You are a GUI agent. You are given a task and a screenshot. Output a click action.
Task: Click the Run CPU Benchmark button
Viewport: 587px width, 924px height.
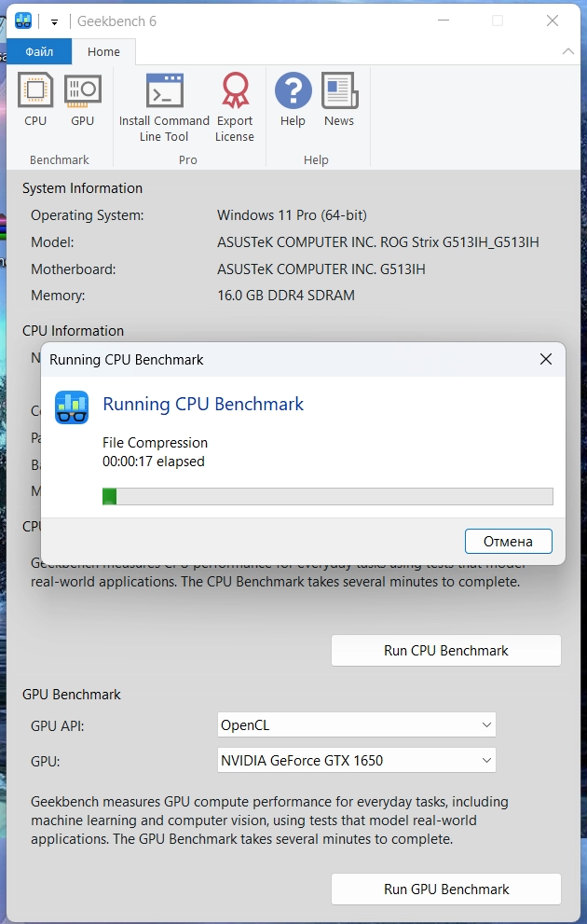(445, 650)
